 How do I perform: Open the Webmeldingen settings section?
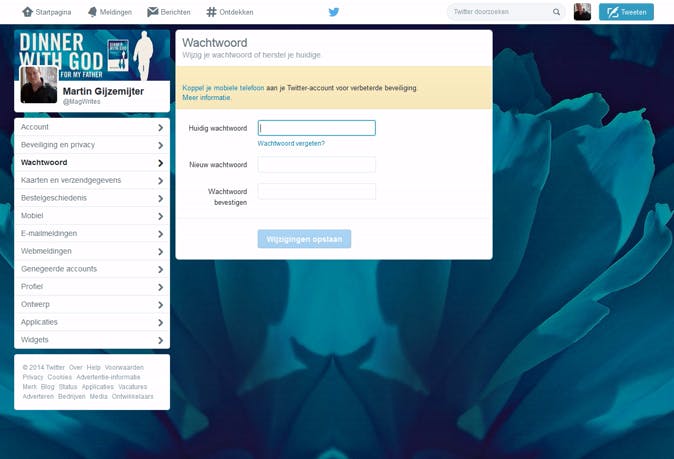(92, 251)
